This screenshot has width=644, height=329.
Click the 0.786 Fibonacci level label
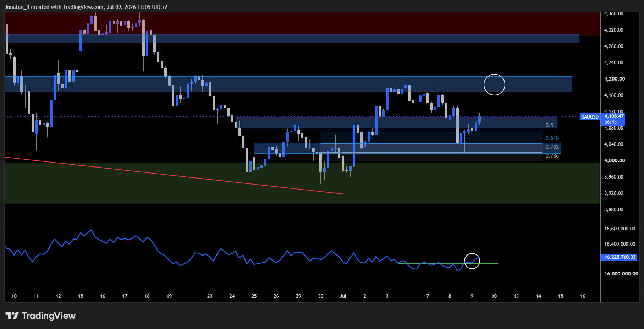point(552,156)
